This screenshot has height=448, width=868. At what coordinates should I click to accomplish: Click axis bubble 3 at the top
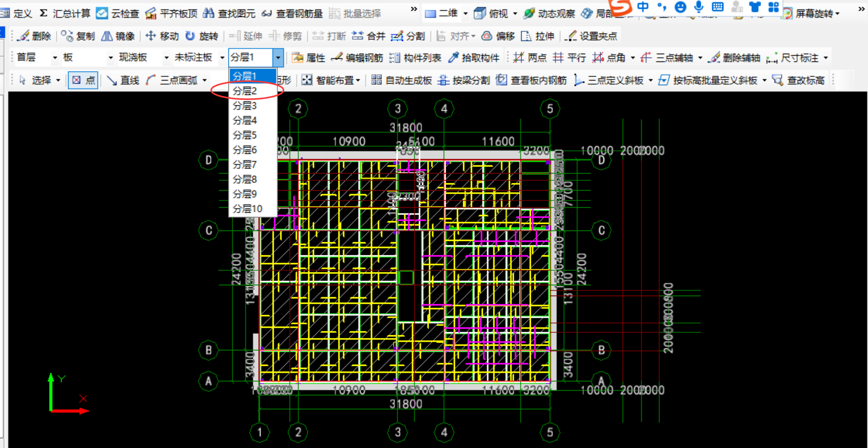tap(398, 109)
